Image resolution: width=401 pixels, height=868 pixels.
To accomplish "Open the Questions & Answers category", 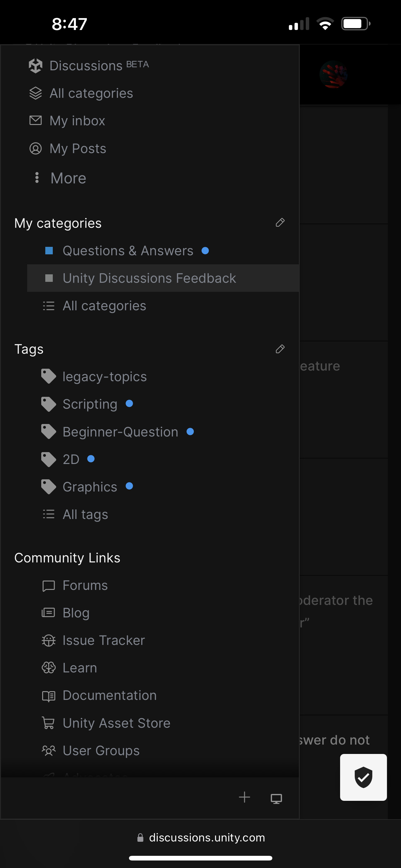I will coord(128,251).
